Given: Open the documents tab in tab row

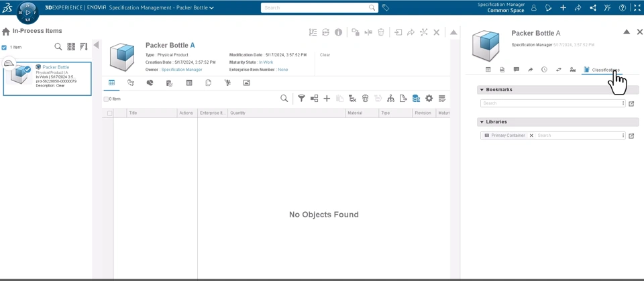Looking at the screenshot, I should tap(208, 82).
